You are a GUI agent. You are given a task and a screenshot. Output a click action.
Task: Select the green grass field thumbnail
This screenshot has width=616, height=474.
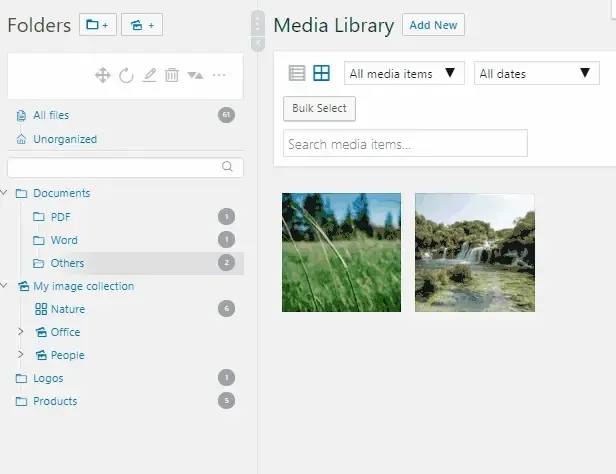coord(341,252)
